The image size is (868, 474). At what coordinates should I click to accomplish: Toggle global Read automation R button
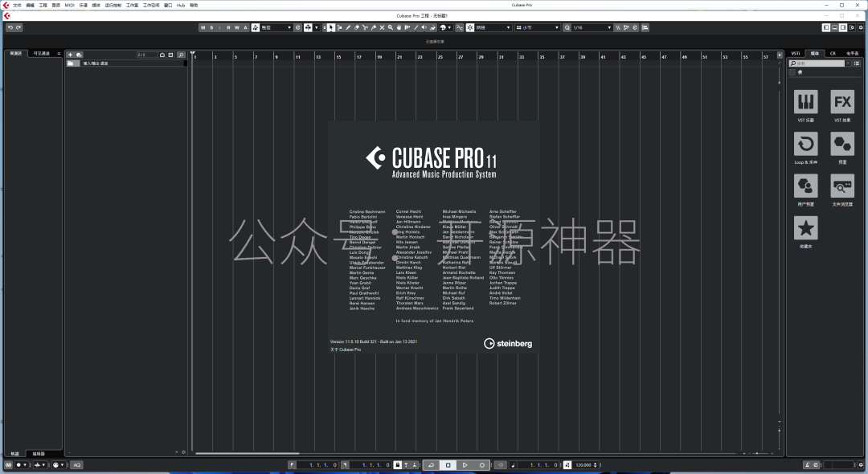(228, 27)
